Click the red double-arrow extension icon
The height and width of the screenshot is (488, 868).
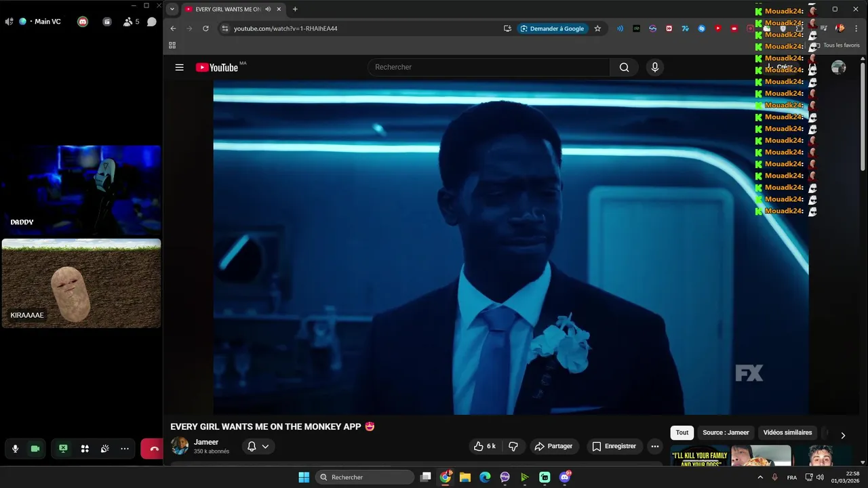(669, 28)
